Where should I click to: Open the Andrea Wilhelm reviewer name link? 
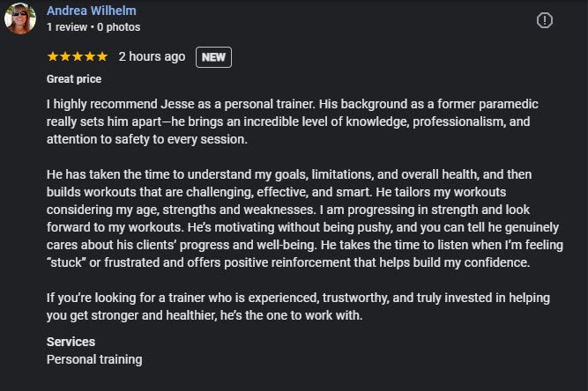(x=91, y=11)
